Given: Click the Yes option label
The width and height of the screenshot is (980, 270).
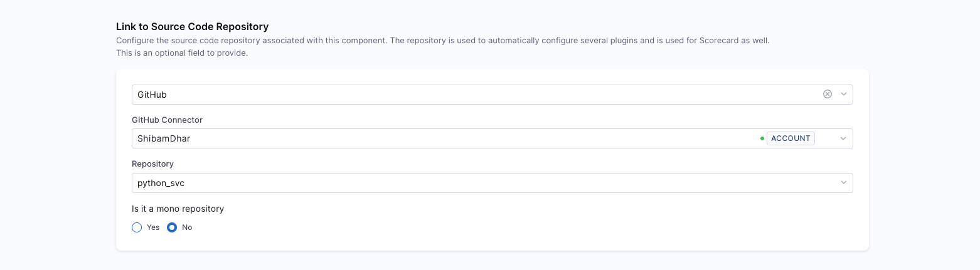Looking at the screenshot, I should coord(153,227).
